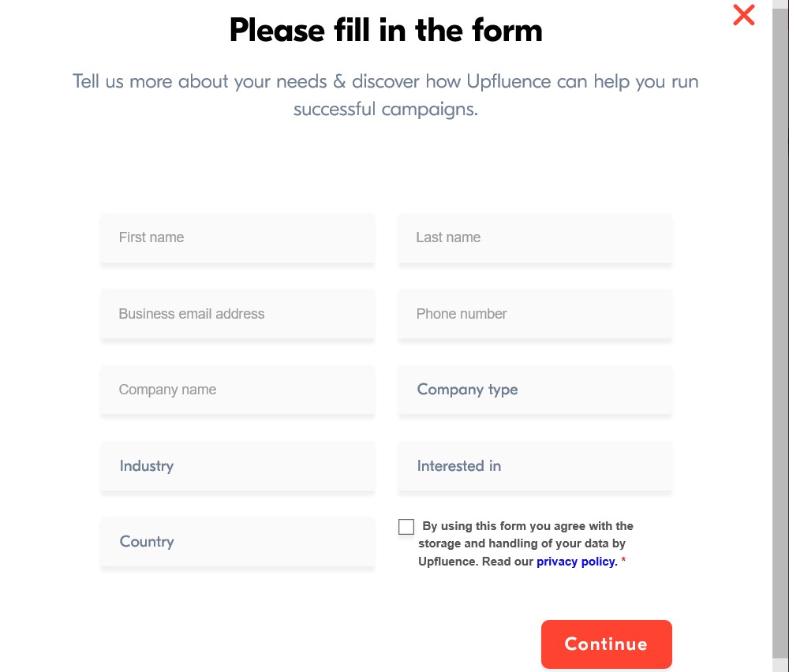Tick the data storage agreement checkbox
The image size is (789, 672).
406,527
